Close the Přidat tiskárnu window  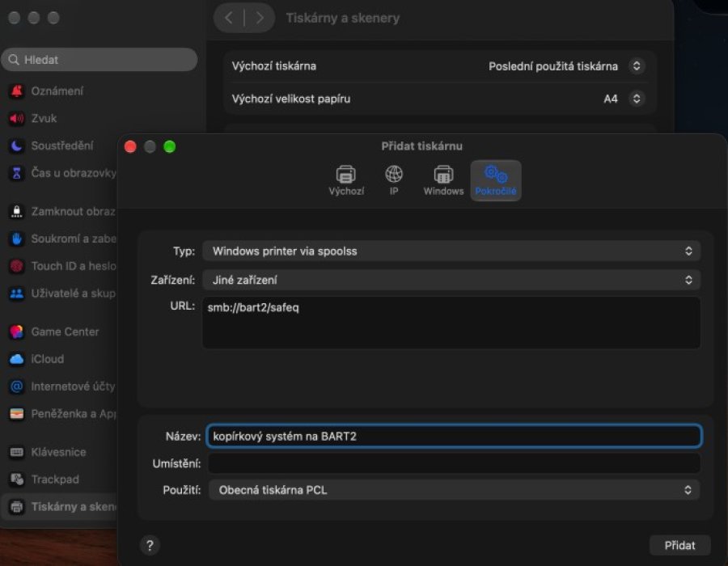(130, 146)
